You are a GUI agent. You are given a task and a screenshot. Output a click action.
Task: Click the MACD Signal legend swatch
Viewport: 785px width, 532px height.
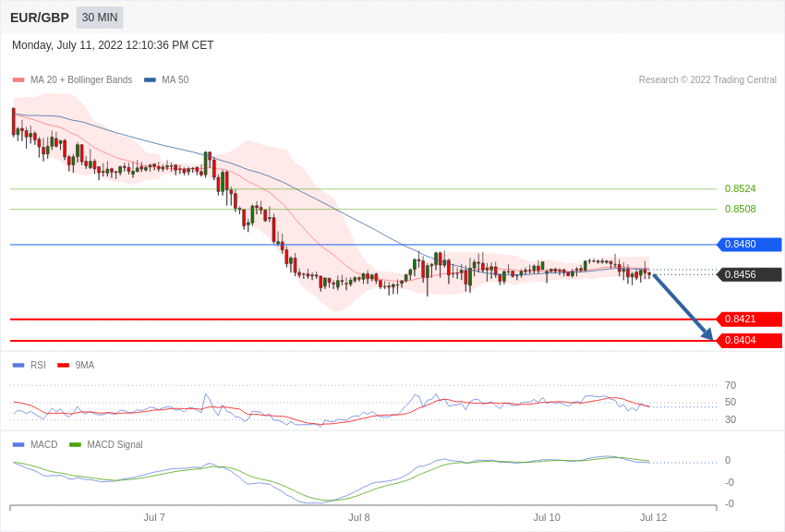pos(75,444)
